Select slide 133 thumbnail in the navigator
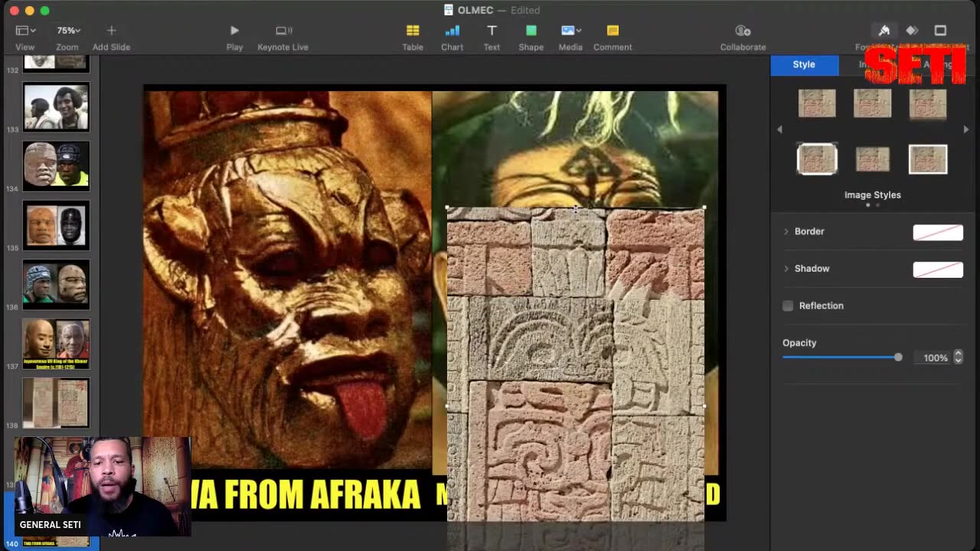Screen dimensions: 980x551 (56, 107)
